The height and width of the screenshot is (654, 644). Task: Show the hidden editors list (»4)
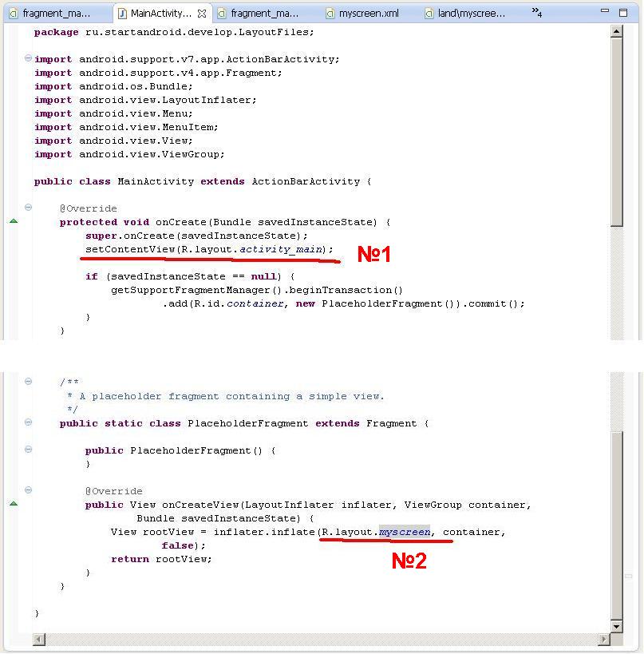pyautogui.click(x=537, y=13)
